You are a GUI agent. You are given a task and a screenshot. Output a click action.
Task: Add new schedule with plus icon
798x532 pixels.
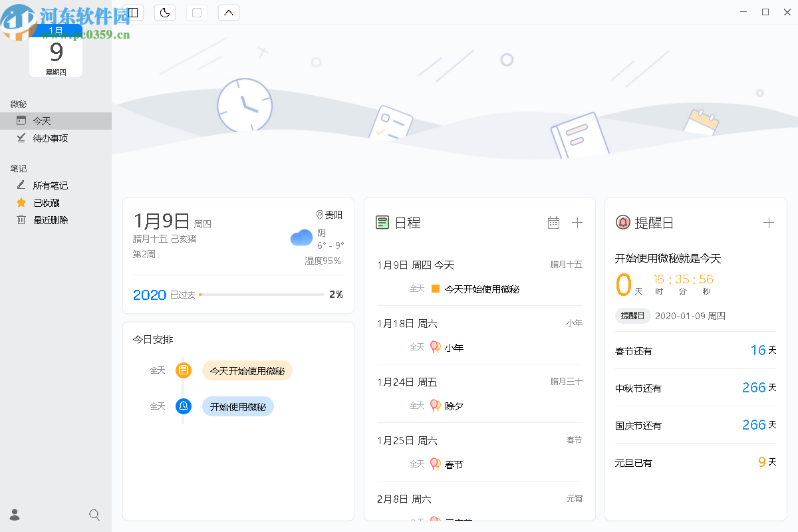coord(577,223)
